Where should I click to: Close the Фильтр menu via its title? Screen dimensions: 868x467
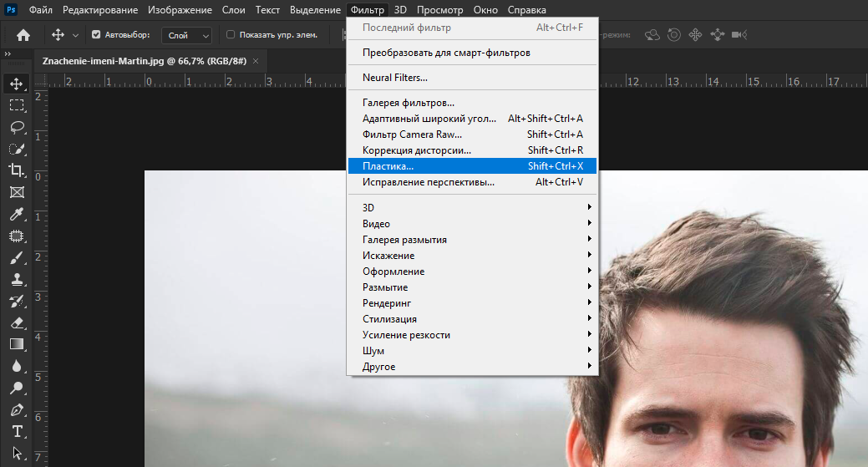tap(368, 10)
